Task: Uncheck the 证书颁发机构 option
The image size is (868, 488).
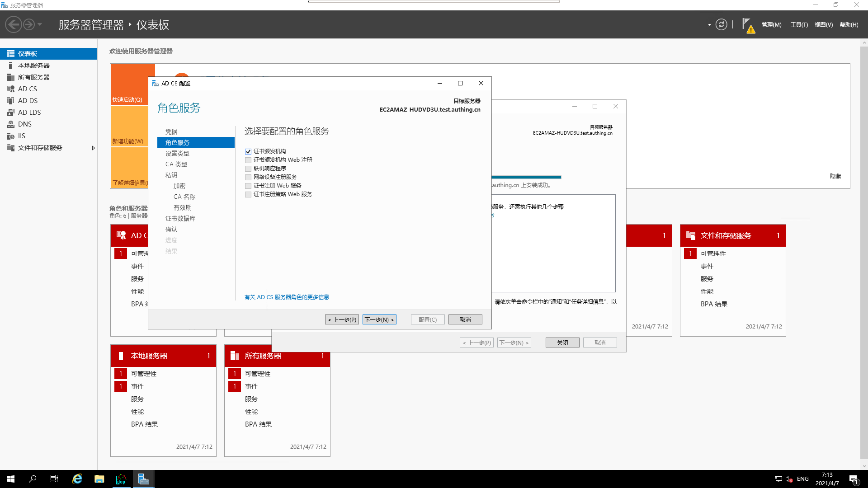Action: coord(248,151)
